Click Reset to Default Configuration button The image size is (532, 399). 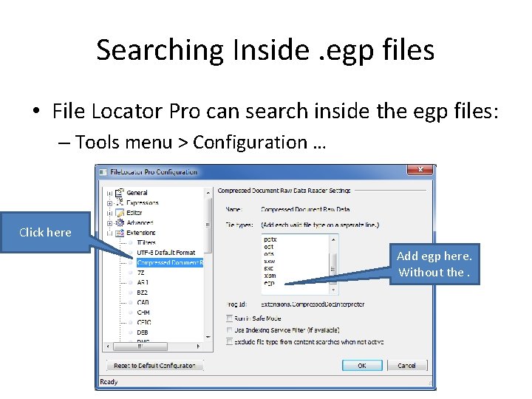[x=154, y=366]
